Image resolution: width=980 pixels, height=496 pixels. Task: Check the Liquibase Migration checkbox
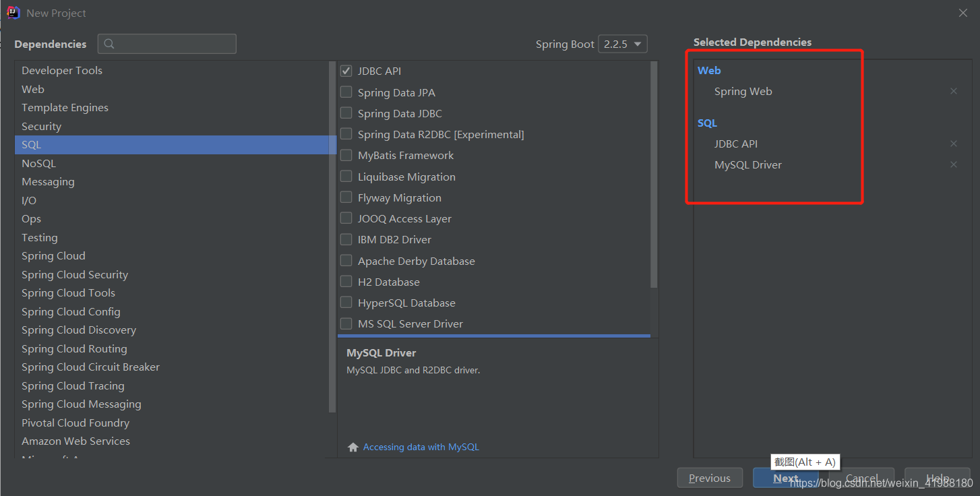pyautogui.click(x=346, y=177)
